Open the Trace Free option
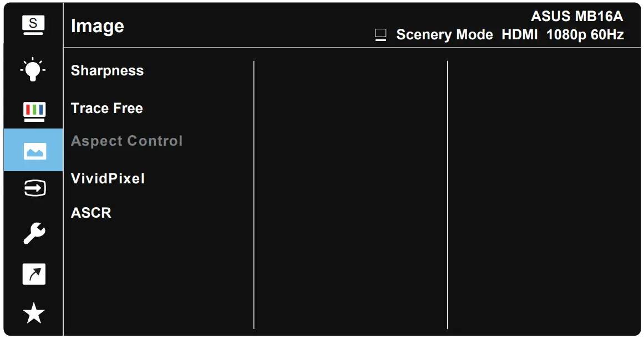Image resolution: width=644 pixels, height=339 pixels. click(x=107, y=108)
